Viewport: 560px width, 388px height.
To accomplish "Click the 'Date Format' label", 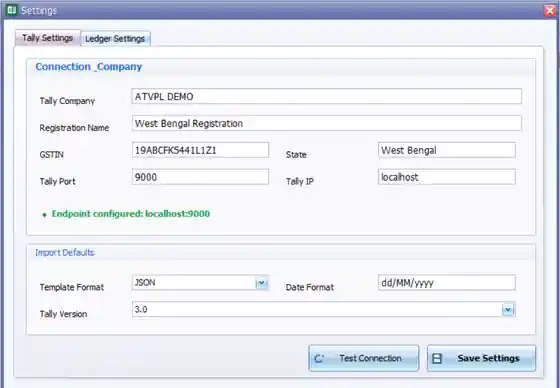I will [310, 287].
